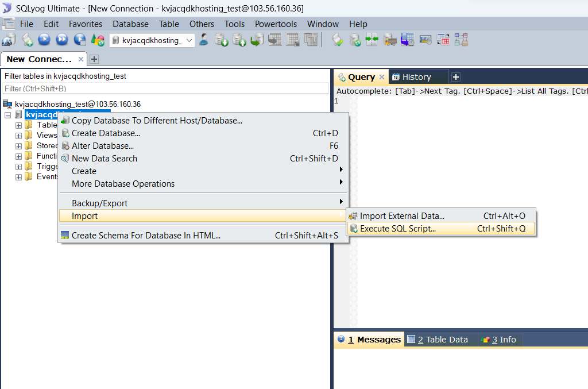Click the Database Synchronization icon with refresh arrows

[x=355, y=40]
